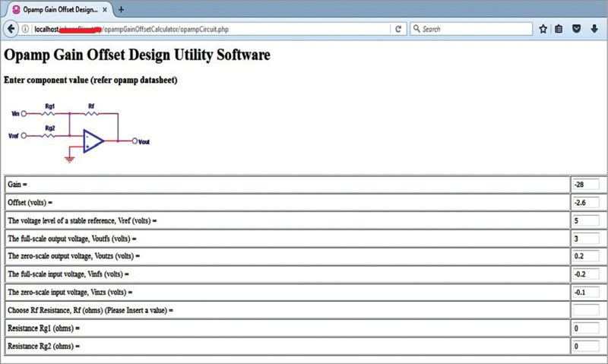608x364 pixels.
Task: Click the Gain value field
Action: (x=585, y=185)
